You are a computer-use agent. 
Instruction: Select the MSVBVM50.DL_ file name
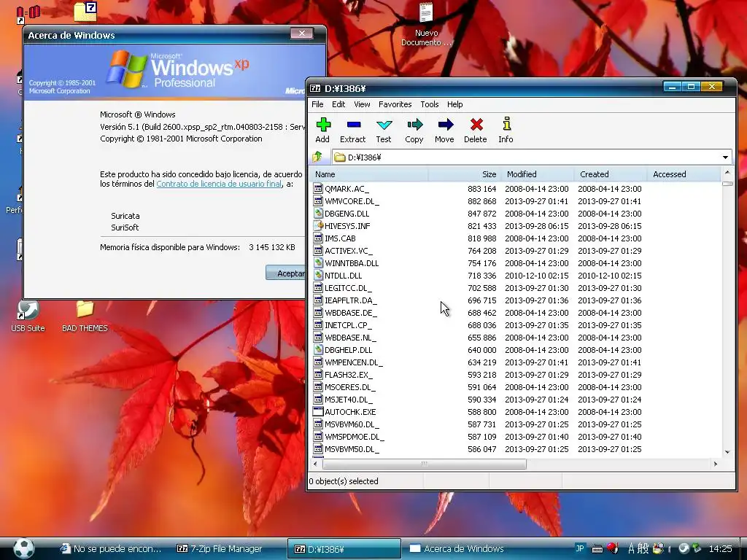(352, 448)
